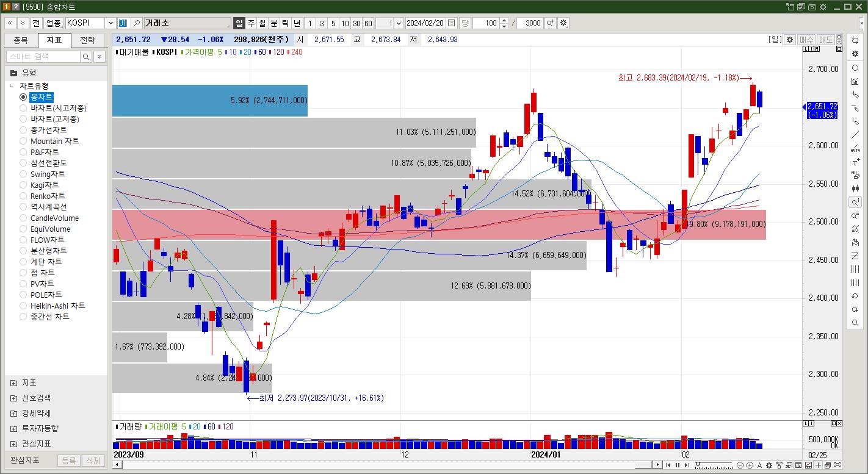The image size is (868, 474).
Task: Click the zoom-plus icon after 3000 field
Action: tap(550, 23)
